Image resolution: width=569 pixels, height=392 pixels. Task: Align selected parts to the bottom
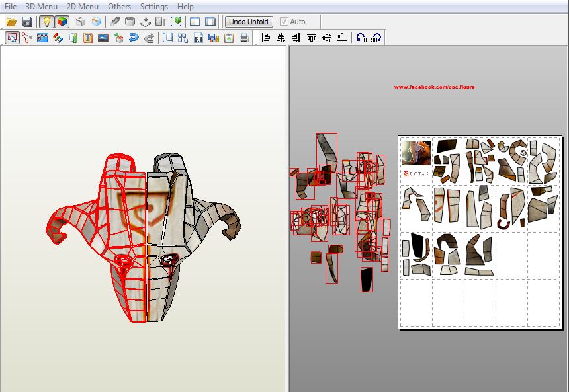tap(342, 38)
